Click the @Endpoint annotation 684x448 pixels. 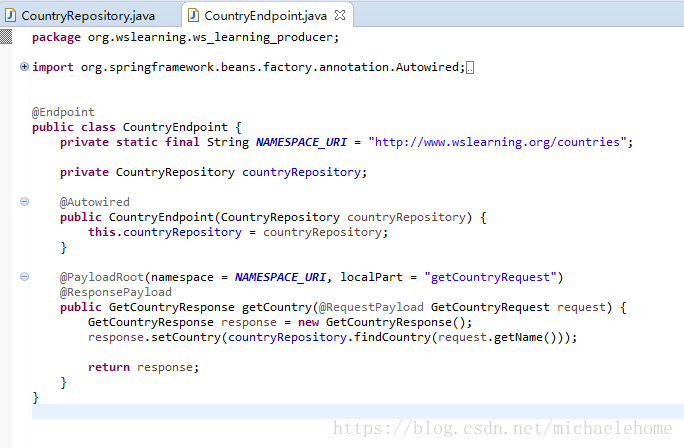click(63, 112)
